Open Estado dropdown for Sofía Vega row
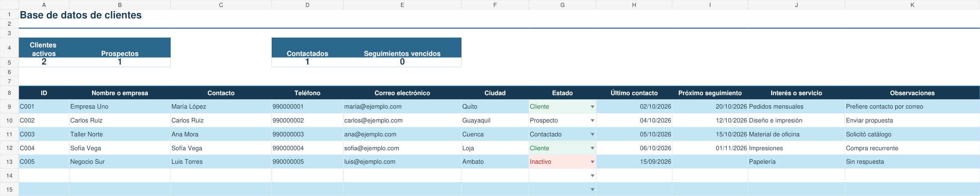This screenshot has width=980, height=196. pos(592,148)
